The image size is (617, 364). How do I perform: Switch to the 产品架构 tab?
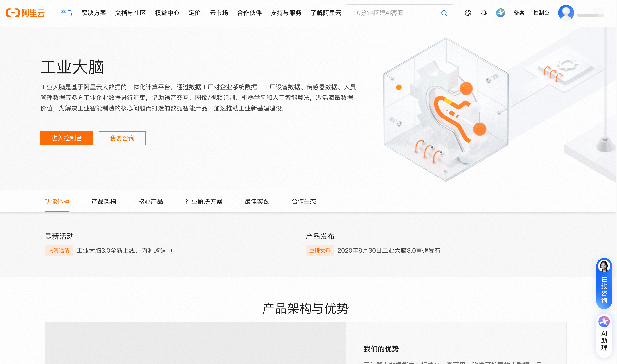[x=104, y=202]
